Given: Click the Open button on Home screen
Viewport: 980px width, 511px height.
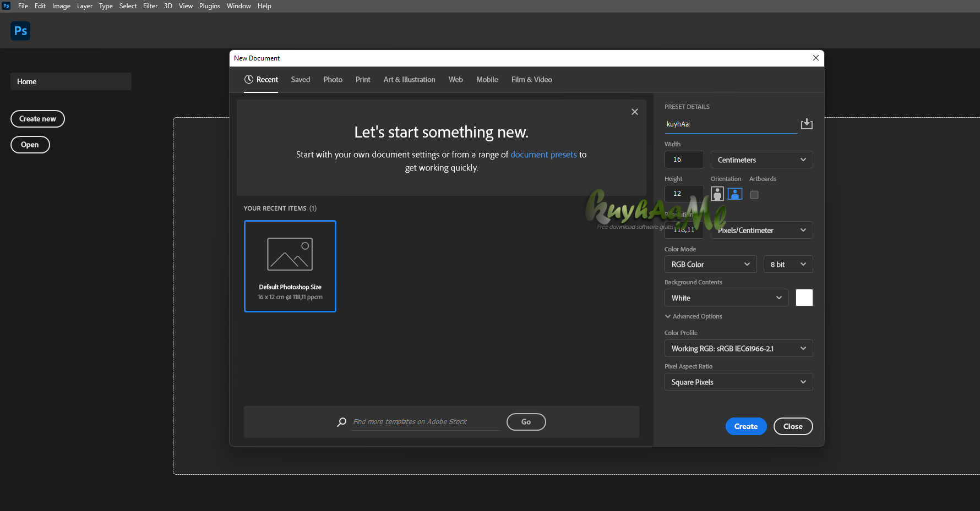Looking at the screenshot, I should [x=30, y=145].
